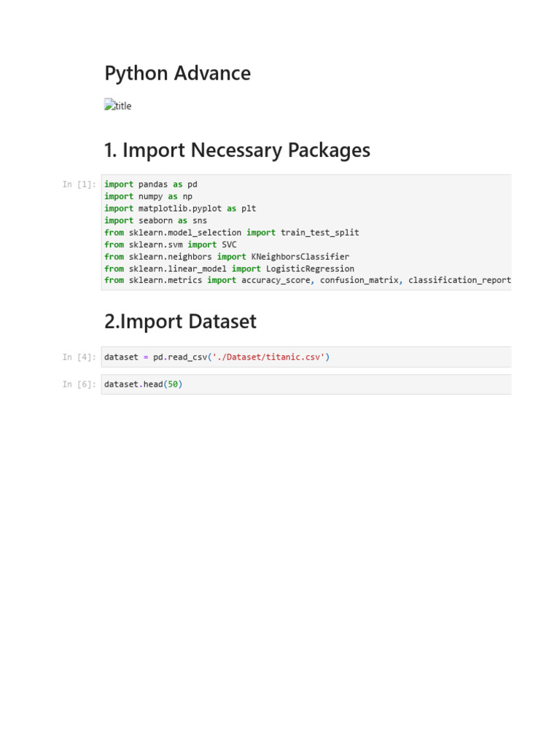Click the './Dataset/titanic.csv' path string
560x747 pixels.
[268, 357]
